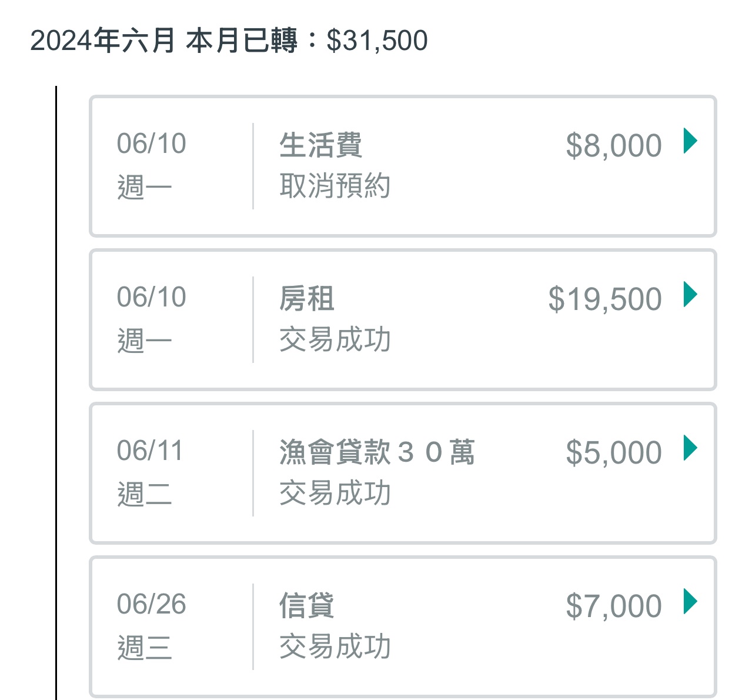Click the $8,000 amount

tap(613, 146)
